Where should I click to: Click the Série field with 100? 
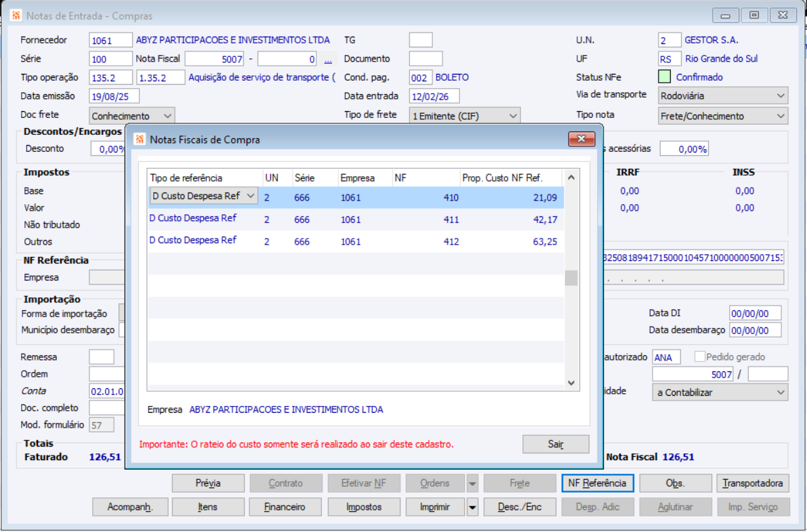110,59
